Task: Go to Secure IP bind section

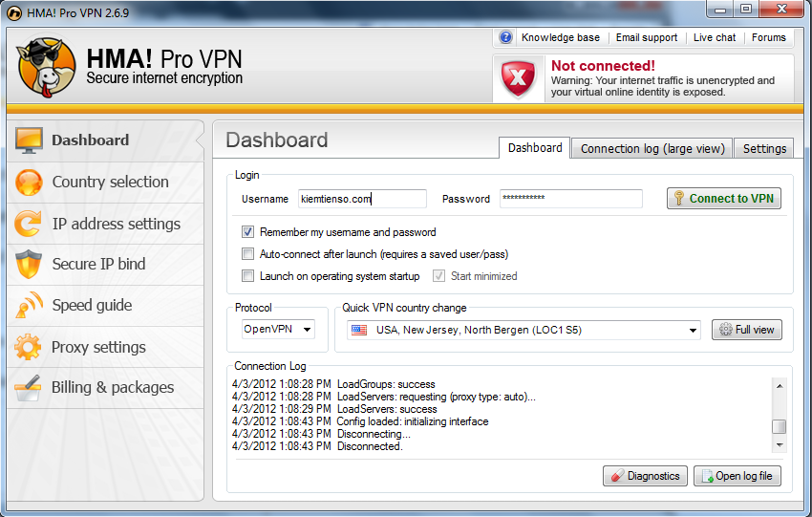Action: tap(106, 264)
